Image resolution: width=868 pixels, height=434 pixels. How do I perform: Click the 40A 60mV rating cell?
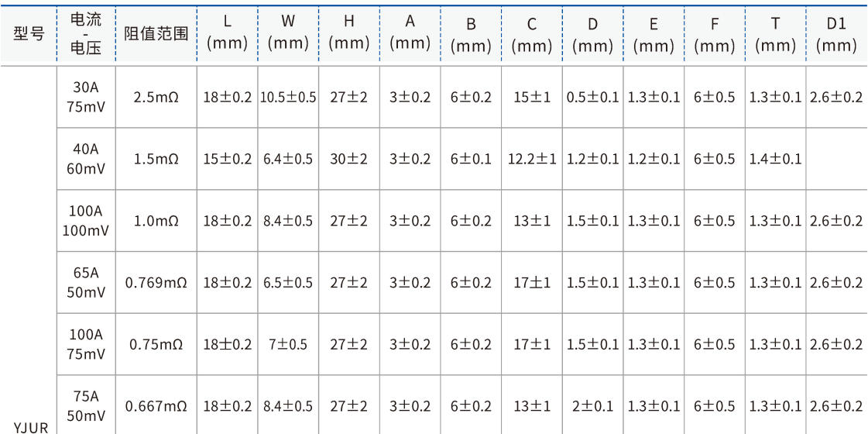coord(86,159)
